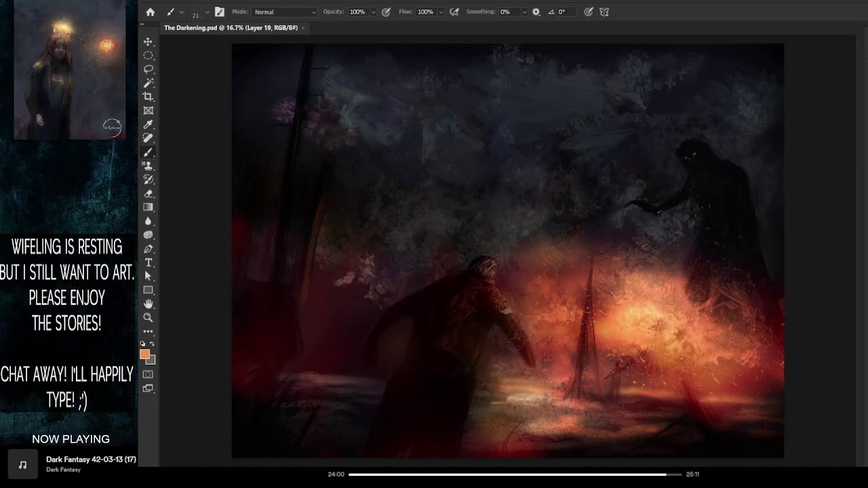The width and height of the screenshot is (868, 488).
Task: Close The Darkening.psd document tab
Action: [303, 28]
